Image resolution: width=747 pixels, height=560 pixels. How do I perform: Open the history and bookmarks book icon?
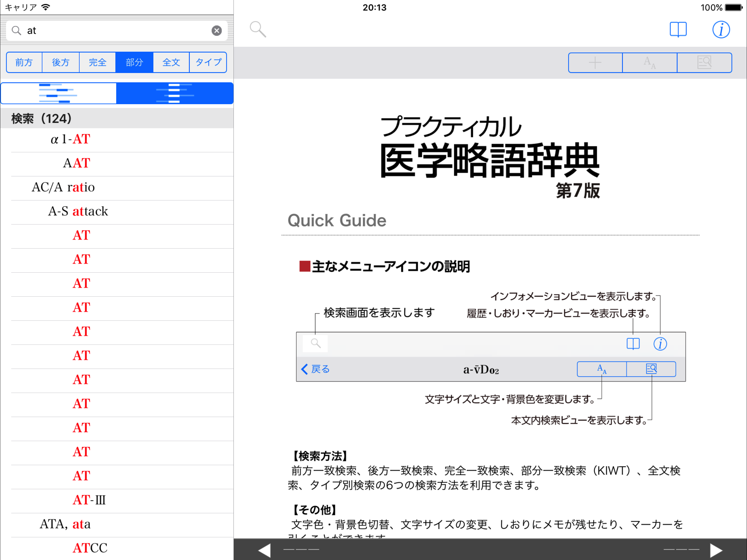point(678,30)
